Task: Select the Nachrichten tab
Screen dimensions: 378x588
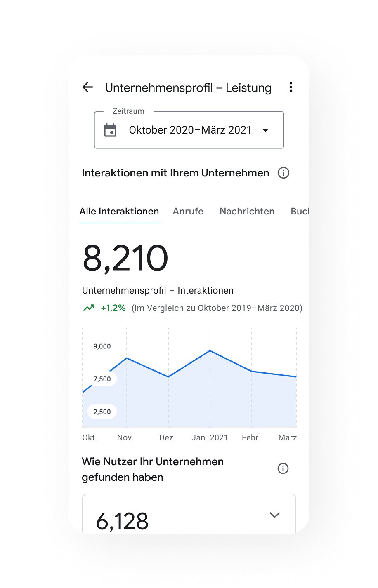Action: pyautogui.click(x=247, y=211)
